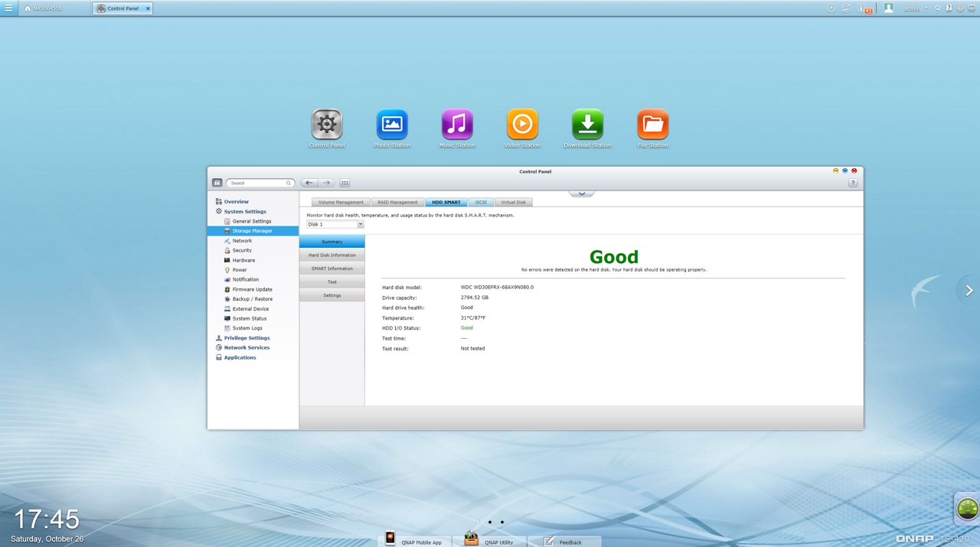The width and height of the screenshot is (980, 547).
Task: Go forward in Control Panel
Action: pos(326,183)
